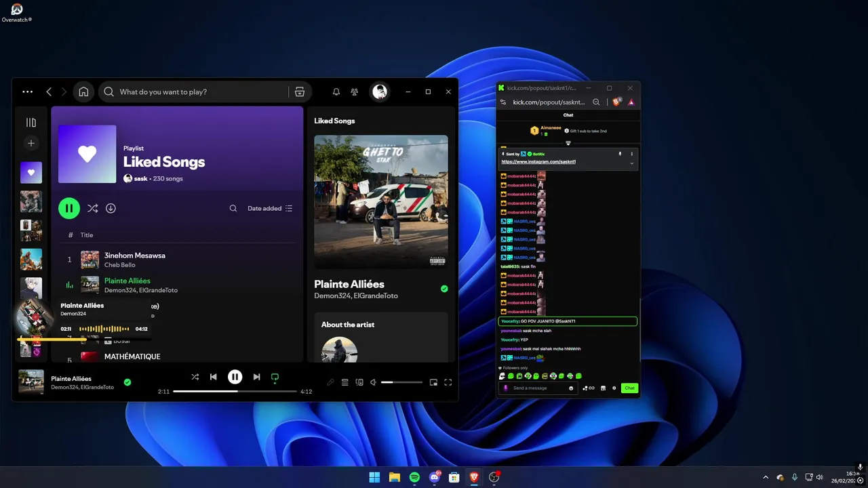
Task: Open Plainte Alliées title in Now Playing panel
Action: click(x=349, y=284)
